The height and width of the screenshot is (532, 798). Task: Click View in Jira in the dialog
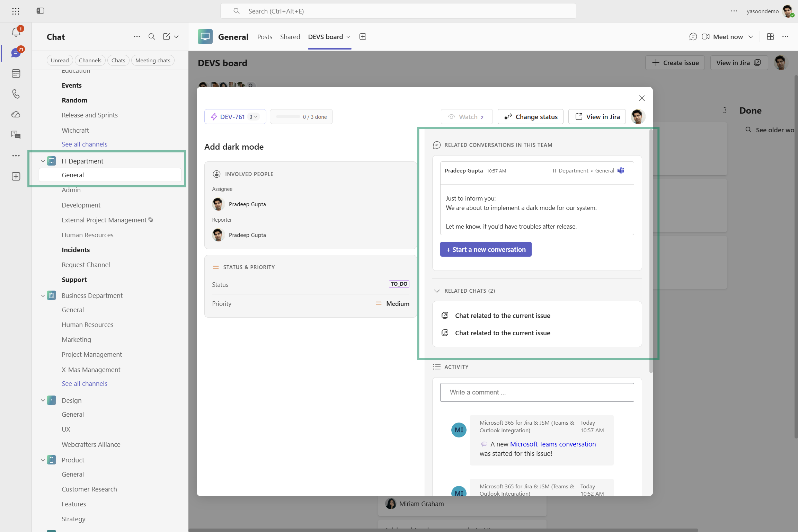pos(597,117)
